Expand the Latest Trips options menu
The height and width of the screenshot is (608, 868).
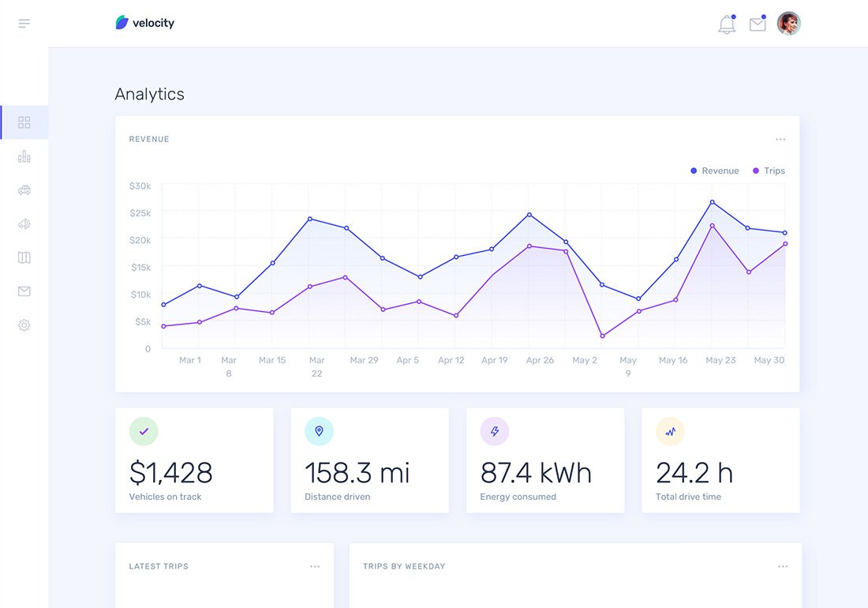pos(315,567)
